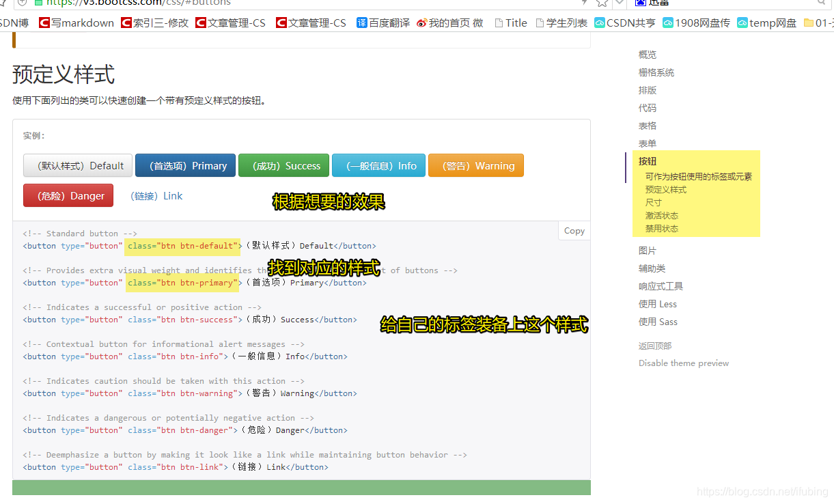Jump to 辅助类 section
This screenshot has width=834, height=504.
pyautogui.click(x=652, y=268)
